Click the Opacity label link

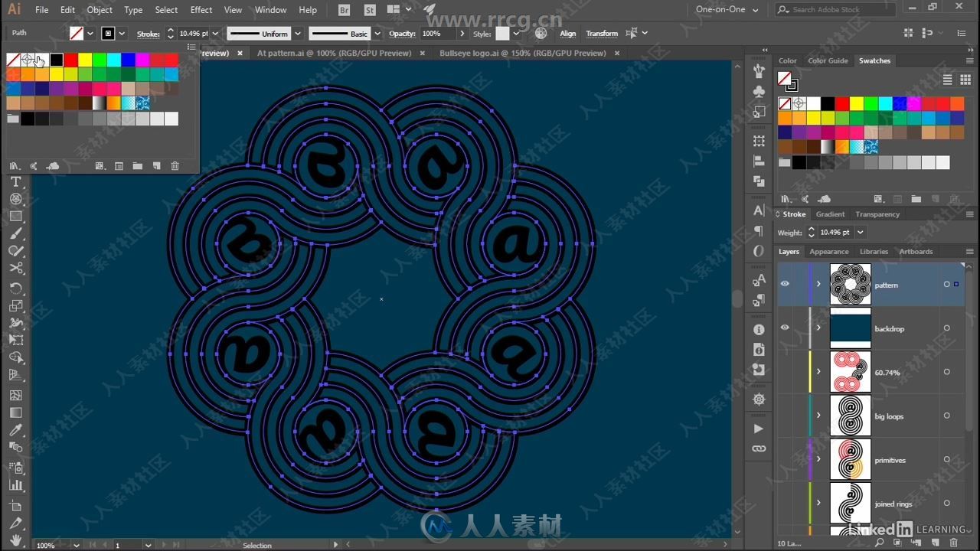tap(402, 34)
